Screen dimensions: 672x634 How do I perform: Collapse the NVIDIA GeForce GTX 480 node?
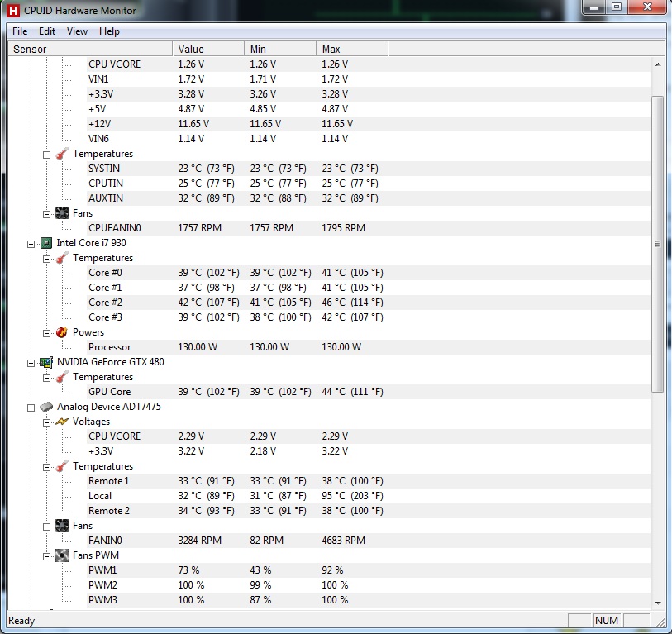pos(31,363)
